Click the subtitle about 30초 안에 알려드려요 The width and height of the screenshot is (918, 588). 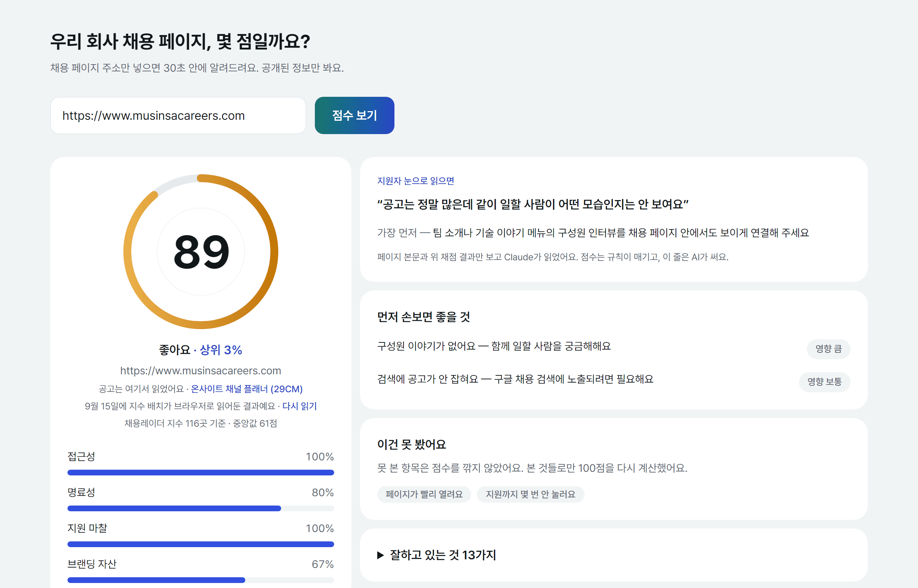point(197,68)
